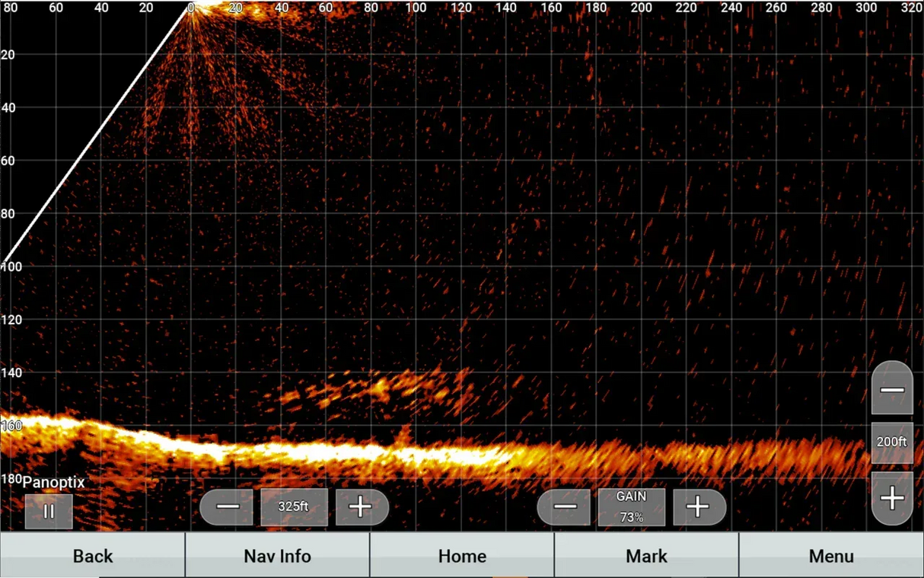Open the Menu options
The image size is (924, 578).
[x=831, y=556]
